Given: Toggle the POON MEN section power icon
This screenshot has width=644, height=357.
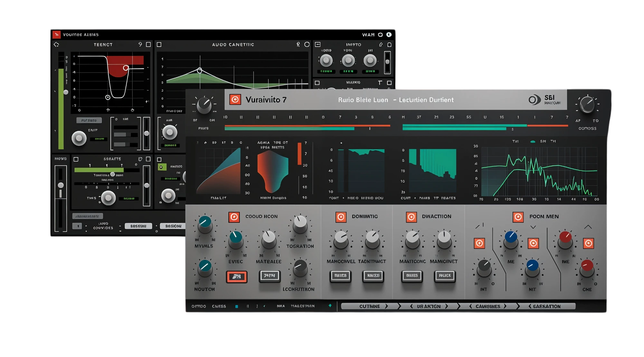Looking at the screenshot, I should point(518,217).
